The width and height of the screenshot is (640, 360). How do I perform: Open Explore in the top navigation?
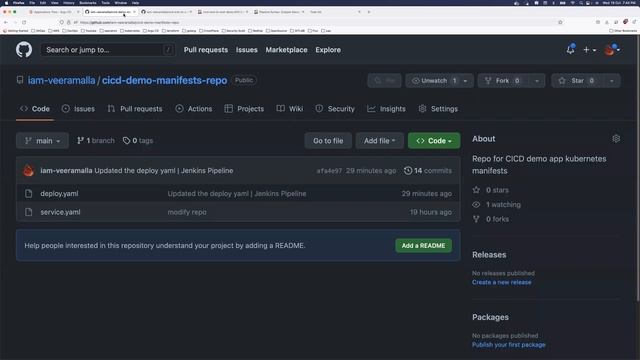328,50
